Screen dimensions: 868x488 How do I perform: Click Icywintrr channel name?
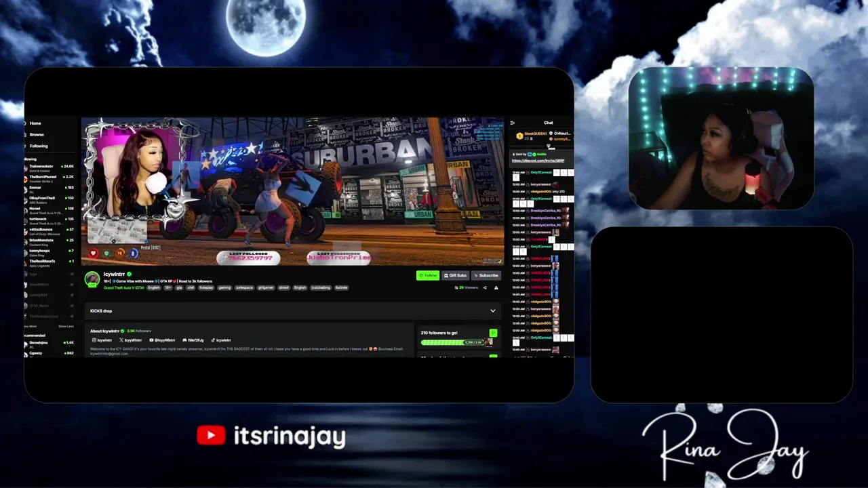pos(114,274)
